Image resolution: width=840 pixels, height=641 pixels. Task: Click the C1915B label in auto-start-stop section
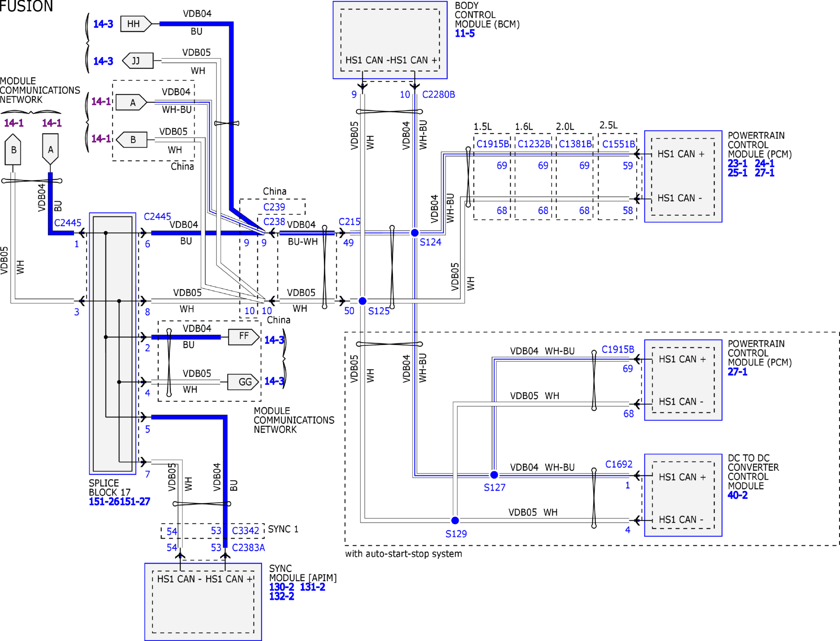pyautogui.click(x=618, y=349)
